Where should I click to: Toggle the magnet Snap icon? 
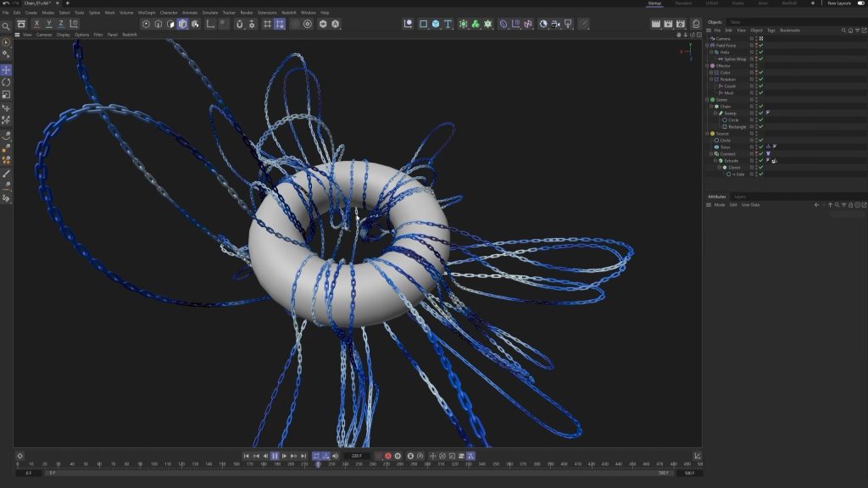point(239,24)
